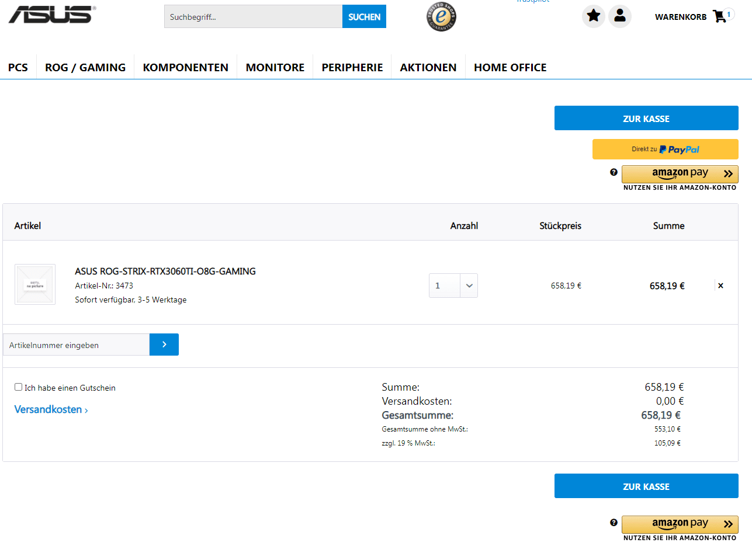Remove the ROG-STRIX item with X
This screenshot has width=752, height=560.
720,286
